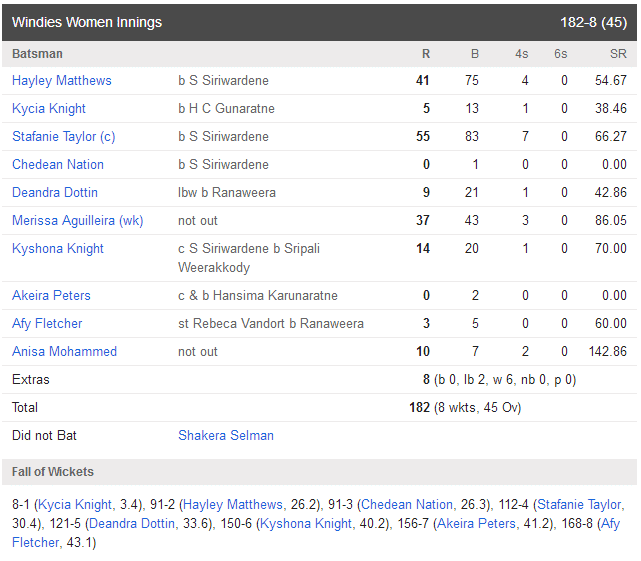The width and height of the screenshot is (641, 561).
Task: Select Hayley Matthews in Fall of Wickets
Action: coord(233,505)
